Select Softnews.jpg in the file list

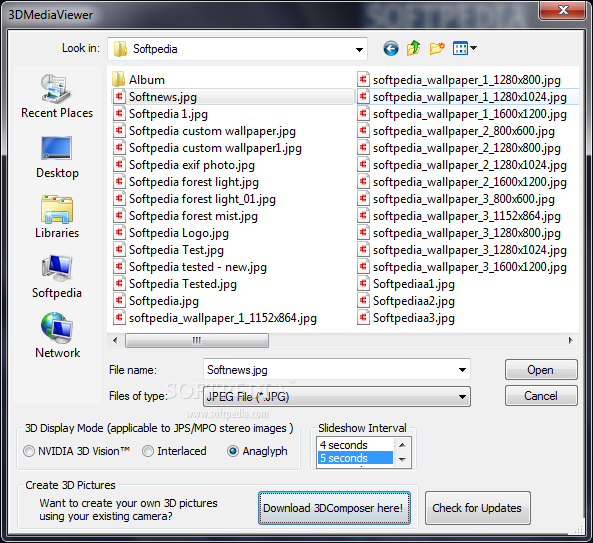[163, 97]
